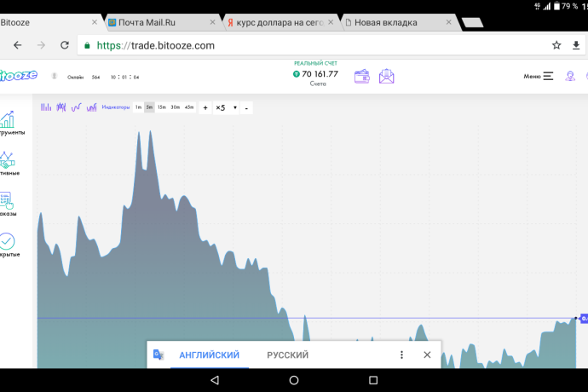
Task: Zoom in chart with plus button
Action: pyautogui.click(x=205, y=108)
